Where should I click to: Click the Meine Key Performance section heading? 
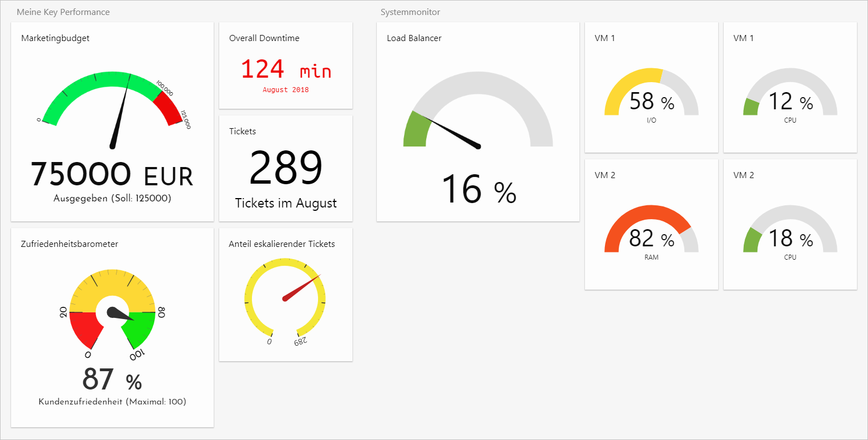(x=63, y=12)
